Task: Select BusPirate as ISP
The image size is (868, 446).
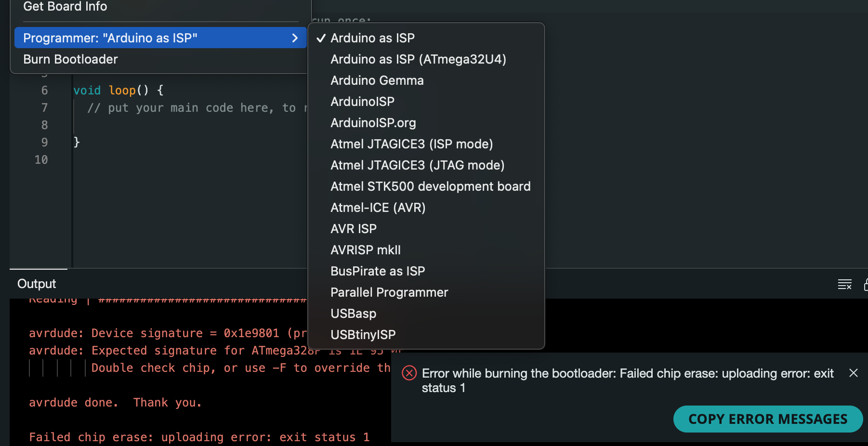Action: pyautogui.click(x=377, y=271)
